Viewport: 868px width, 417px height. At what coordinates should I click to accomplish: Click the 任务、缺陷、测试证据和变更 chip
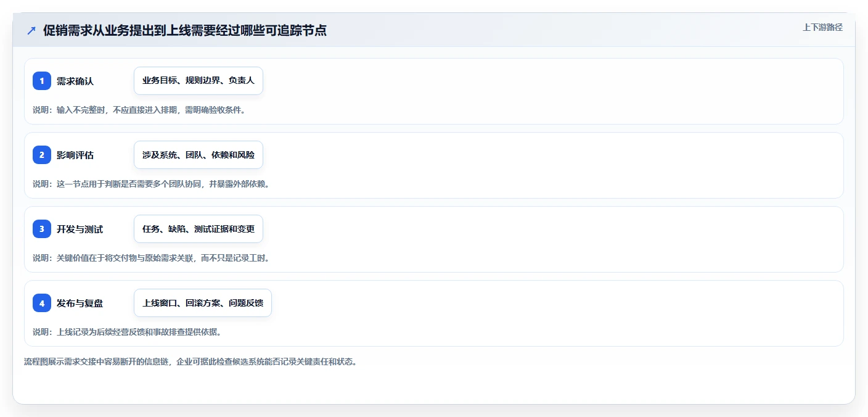coord(199,229)
